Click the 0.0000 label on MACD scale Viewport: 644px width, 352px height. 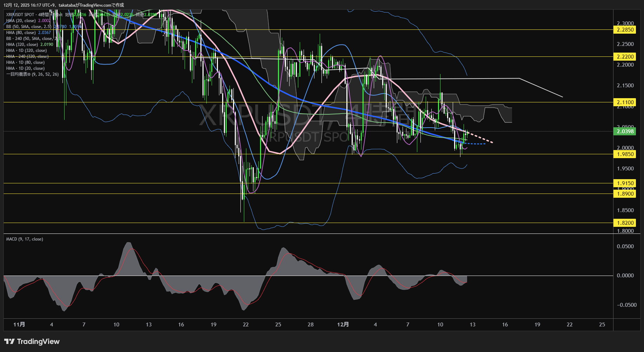[625, 276]
